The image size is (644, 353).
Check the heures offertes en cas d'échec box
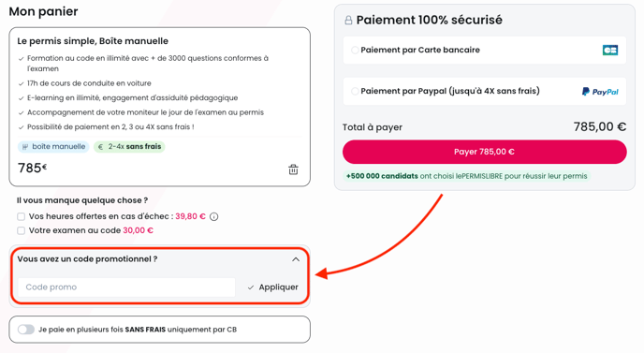tap(21, 216)
